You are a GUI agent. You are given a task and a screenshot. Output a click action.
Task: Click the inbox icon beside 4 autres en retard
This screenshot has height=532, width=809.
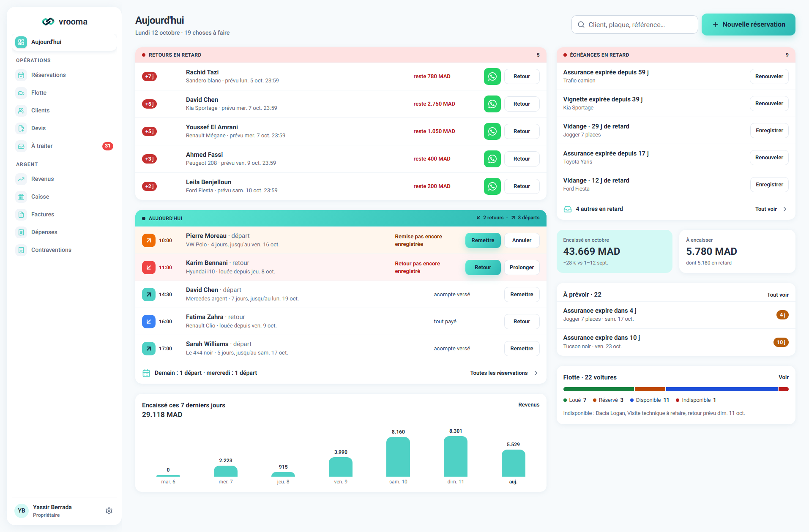[568, 209]
